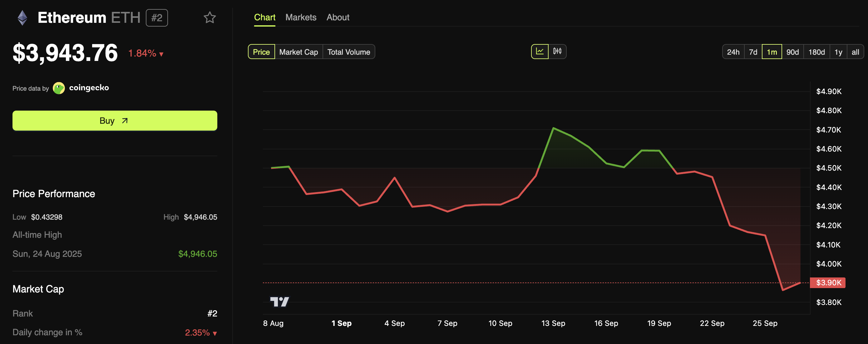
Task: Open the coingecko link
Action: pyautogui.click(x=89, y=88)
